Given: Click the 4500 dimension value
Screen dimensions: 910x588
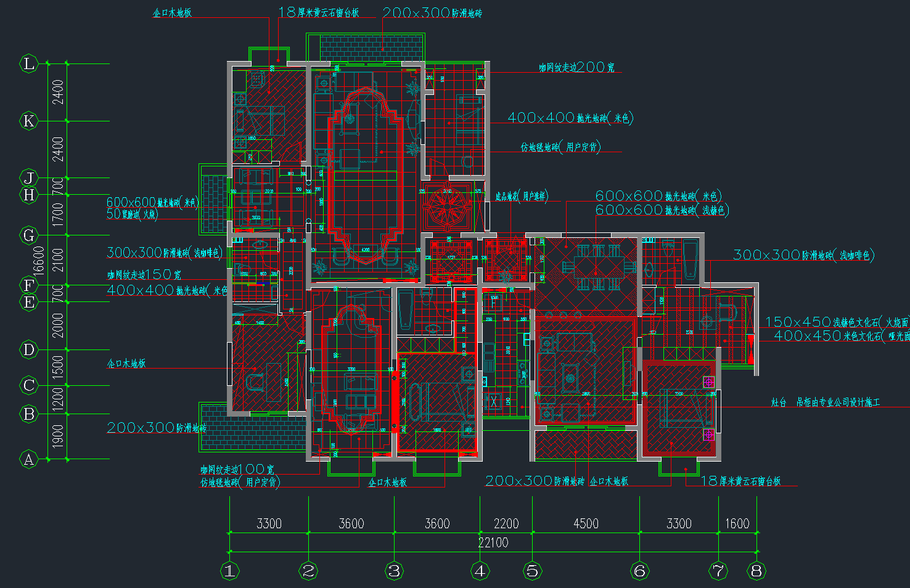Looking at the screenshot, I should (586, 524).
